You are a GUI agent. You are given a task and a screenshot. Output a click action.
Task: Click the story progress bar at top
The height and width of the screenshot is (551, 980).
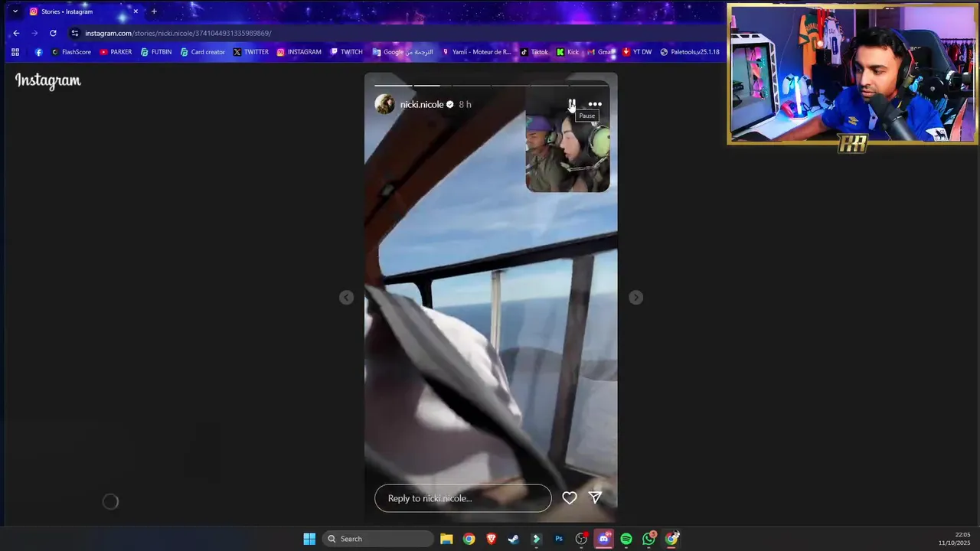click(x=492, y=85)
